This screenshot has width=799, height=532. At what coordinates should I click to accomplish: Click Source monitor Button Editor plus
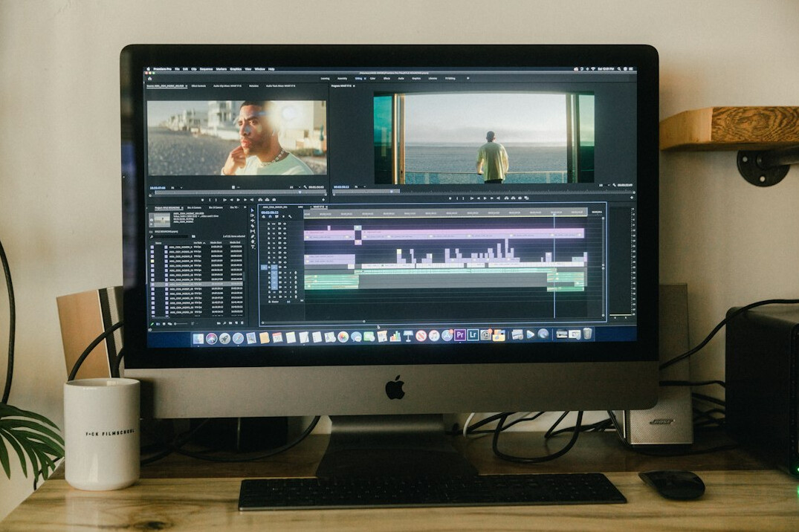click(323, 200)
